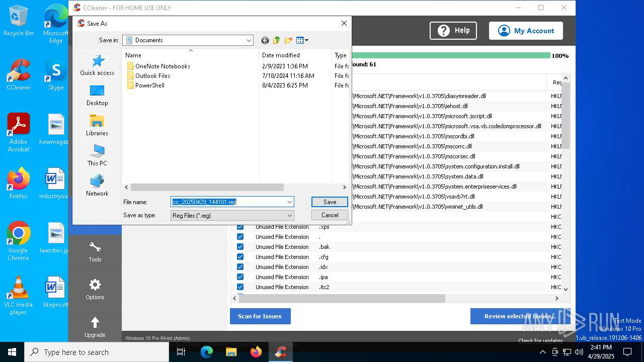Open Task View on the taskbar
This screenshot has height=362, width=644.
click(181, 352)
